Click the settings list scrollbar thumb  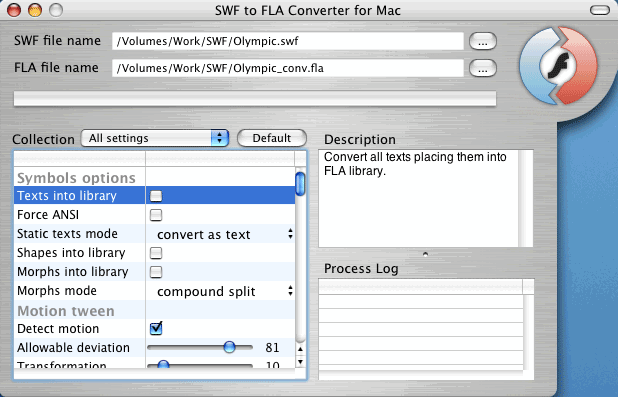pos(300,184)
